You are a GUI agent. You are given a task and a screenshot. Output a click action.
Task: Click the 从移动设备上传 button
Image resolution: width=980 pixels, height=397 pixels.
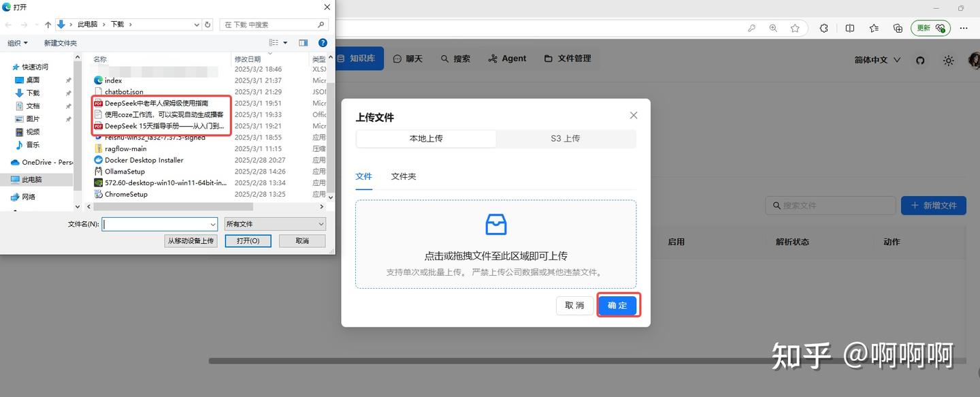pyautogui.click(x=191, y=241)
